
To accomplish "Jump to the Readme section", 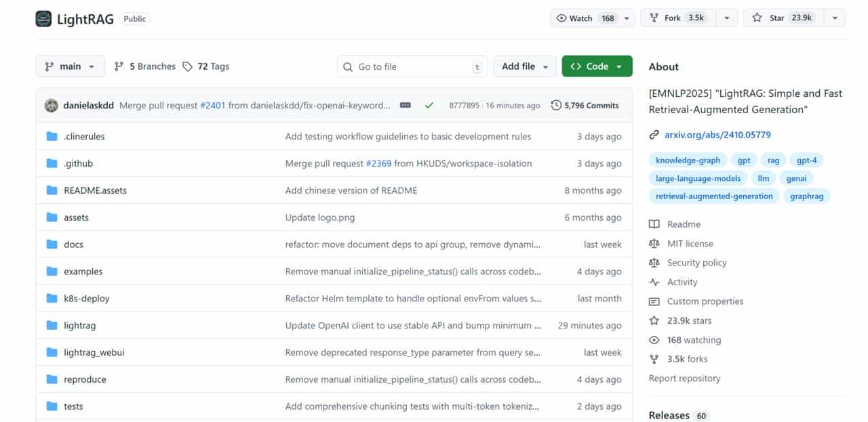I will tap(684, 224).
